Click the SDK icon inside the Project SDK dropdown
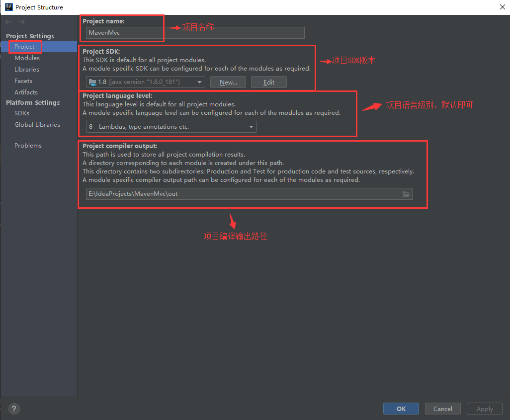The width and height of the screenshot is (510, 420). [x=93, y=82]
